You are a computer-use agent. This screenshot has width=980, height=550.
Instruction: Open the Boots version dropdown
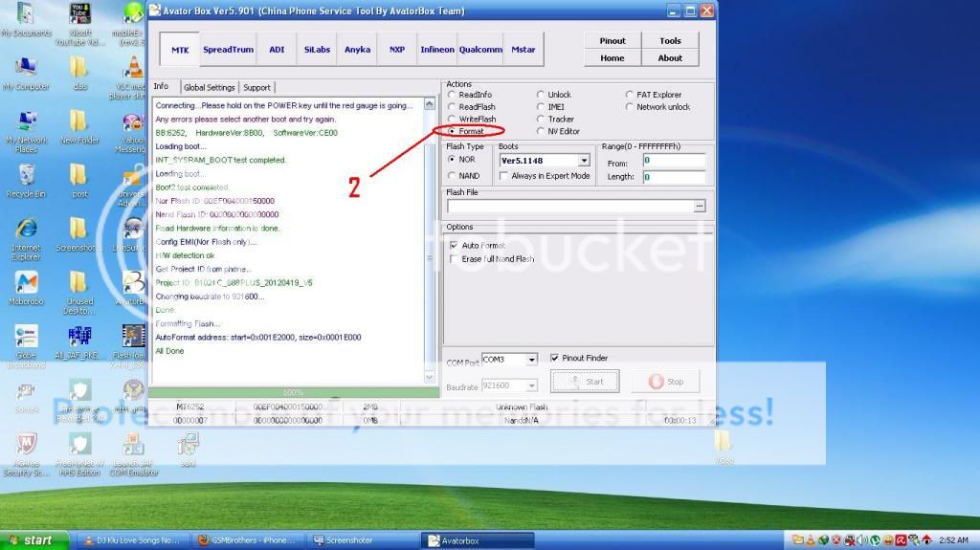pos(584,161)
